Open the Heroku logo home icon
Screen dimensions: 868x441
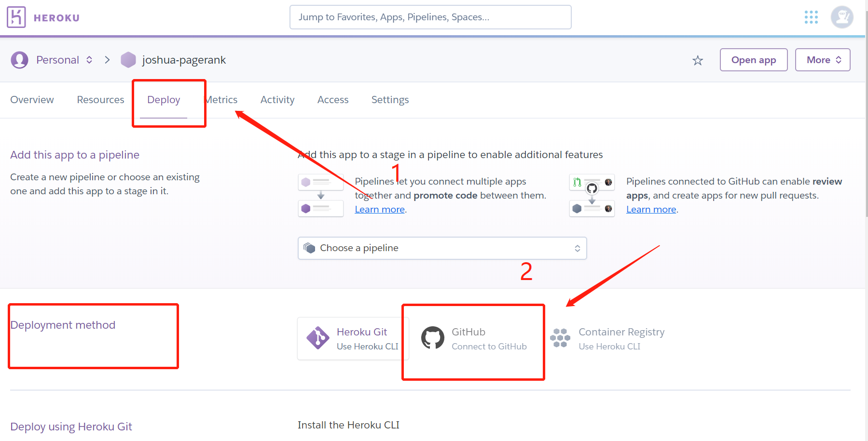pos(16,17)
